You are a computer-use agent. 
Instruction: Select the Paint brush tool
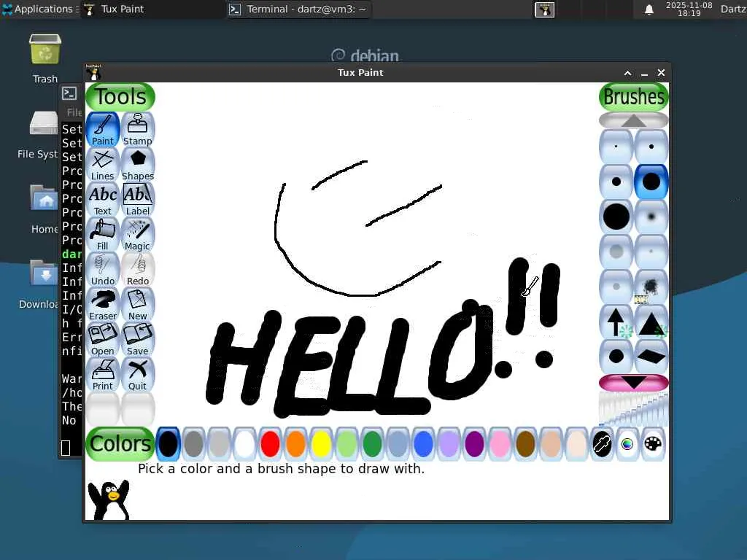102,130
